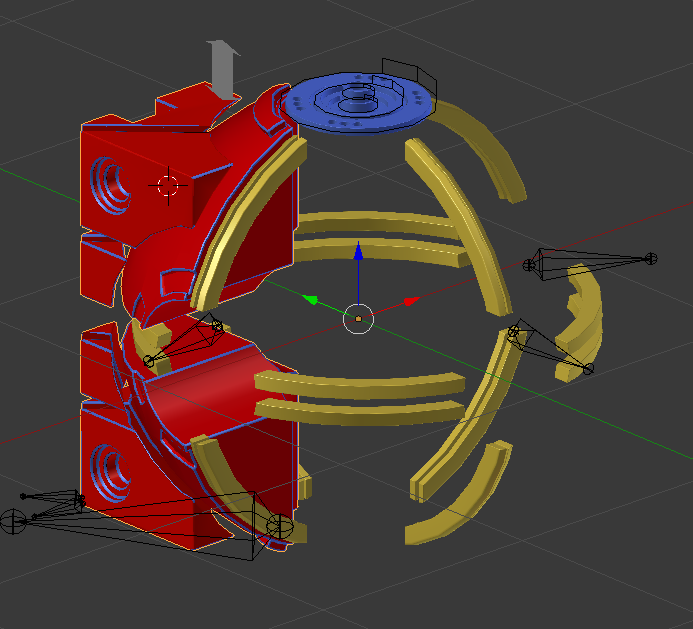This screenshot has height=629, width=693.
Task: Select the upper red block's threaded hole
Action: 110,186
